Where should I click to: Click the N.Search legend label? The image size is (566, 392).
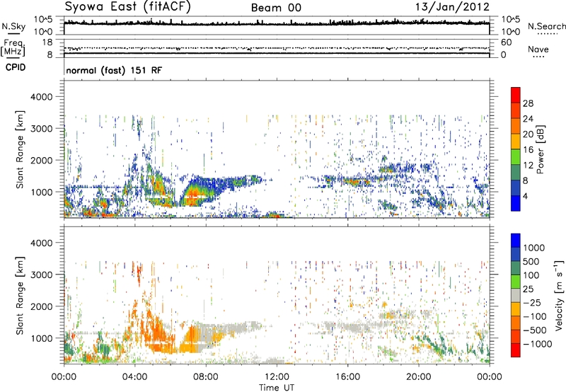(546, 26)
